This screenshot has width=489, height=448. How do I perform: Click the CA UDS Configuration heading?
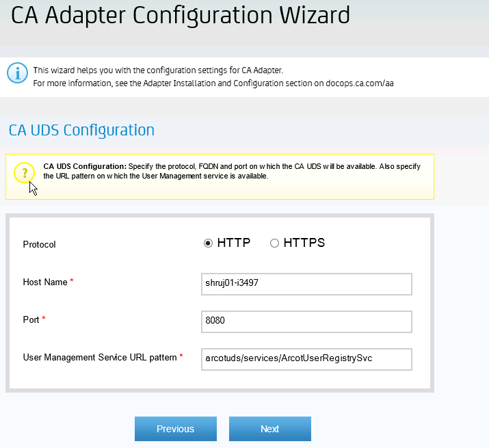pos(81,130)
